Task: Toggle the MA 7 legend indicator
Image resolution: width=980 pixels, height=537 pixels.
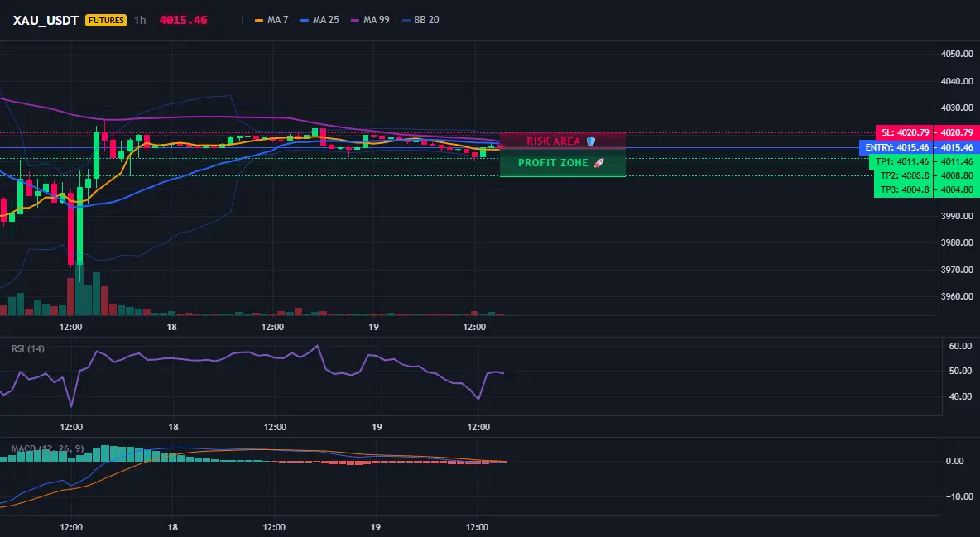Action: 271,20
